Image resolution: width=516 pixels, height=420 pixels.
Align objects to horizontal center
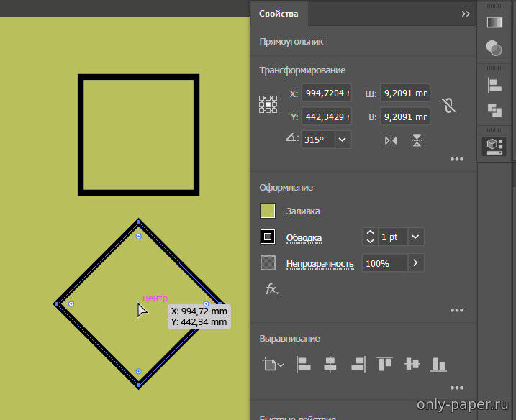coord(330,365)
